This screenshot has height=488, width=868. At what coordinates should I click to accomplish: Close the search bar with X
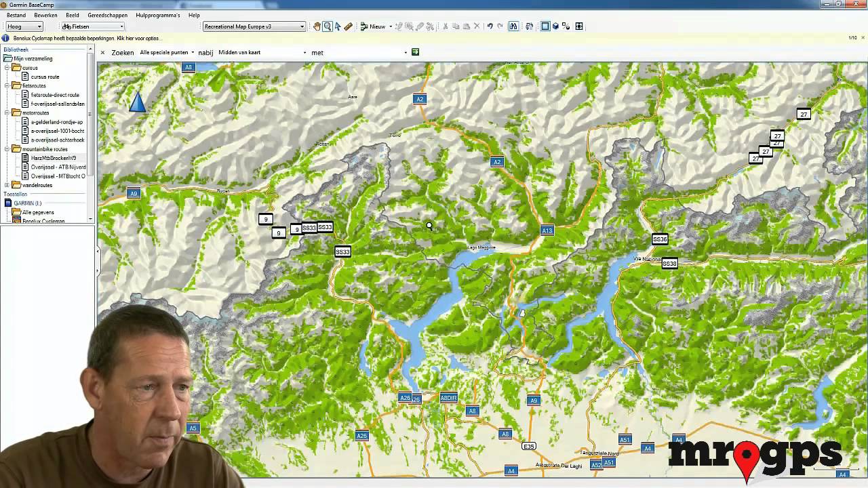click(103, 52)
